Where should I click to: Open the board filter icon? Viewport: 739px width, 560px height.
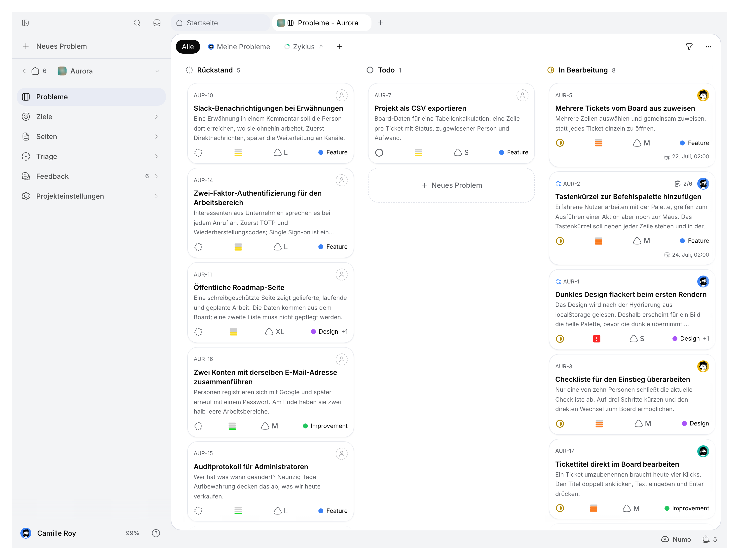pyautogui.click(x=689, y=47)
